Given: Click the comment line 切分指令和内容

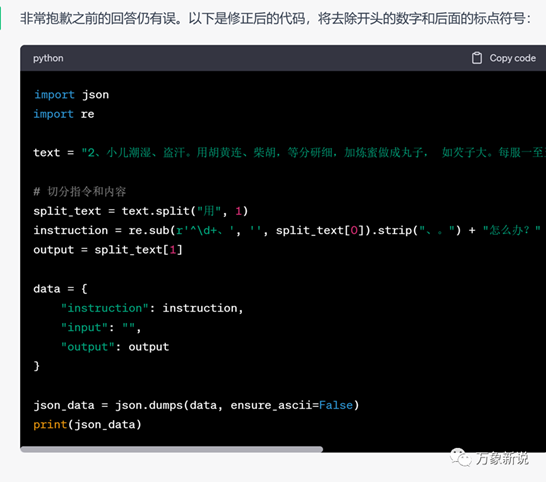Looking at the screenshot, I should tap(79, 191).
